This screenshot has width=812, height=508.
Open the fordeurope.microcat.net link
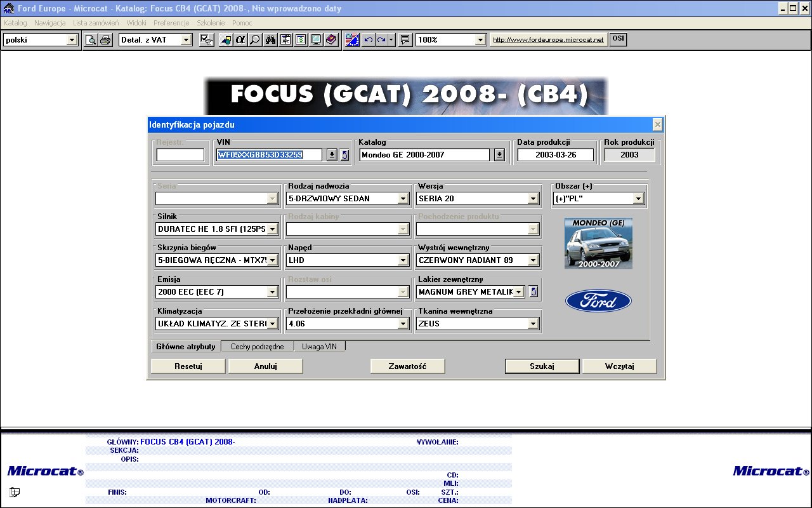[x=549, y=40]
